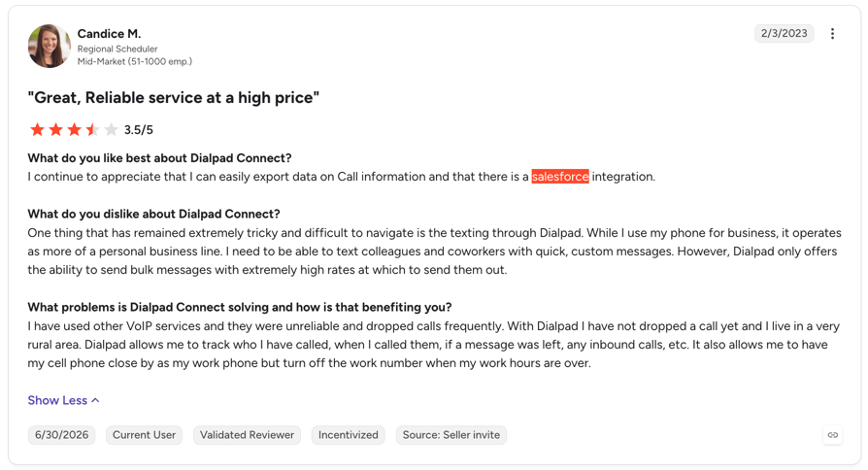
Task: Click the highlighted salesforce keyword
Action: click(x=560, y=177)
